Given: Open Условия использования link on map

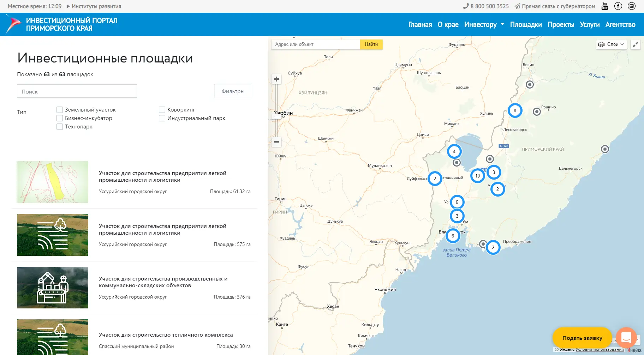Looking at the screenshot, I should point(600,350).
